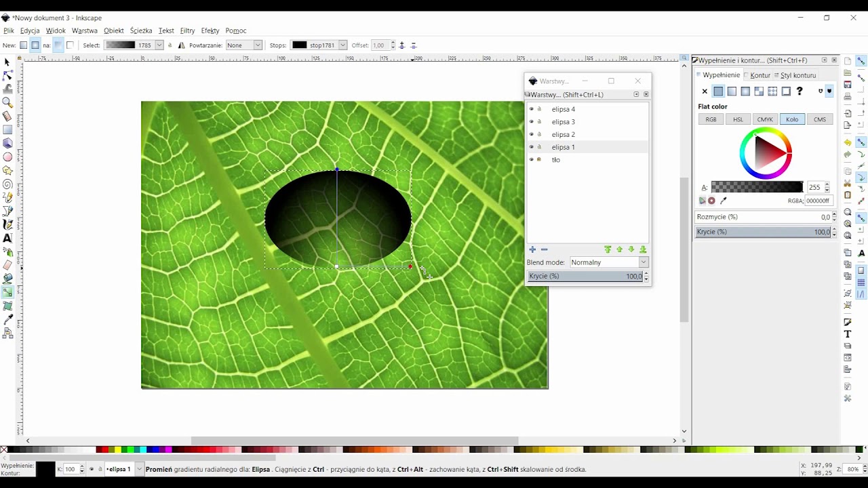This screenshot has width=868, height=488.
Task: Pick color with the dropper in the Fill panel
Action: click(723, 201)
